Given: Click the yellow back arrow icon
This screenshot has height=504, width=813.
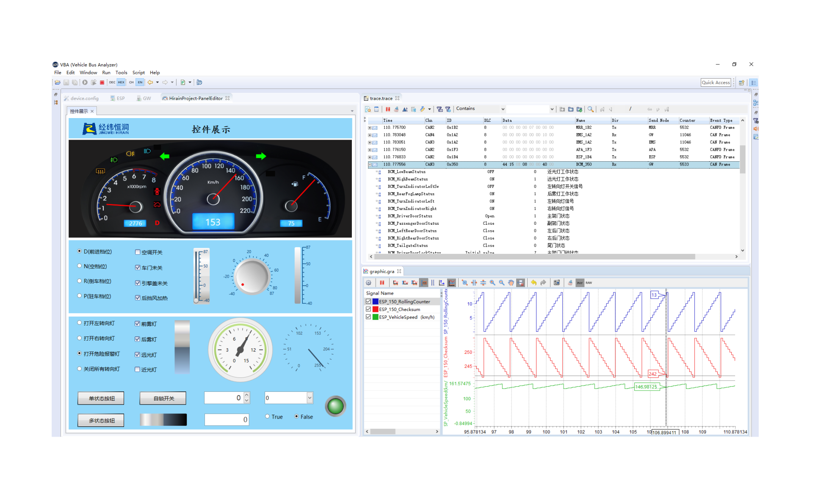Looking at the screenshot, I should 150,83.
